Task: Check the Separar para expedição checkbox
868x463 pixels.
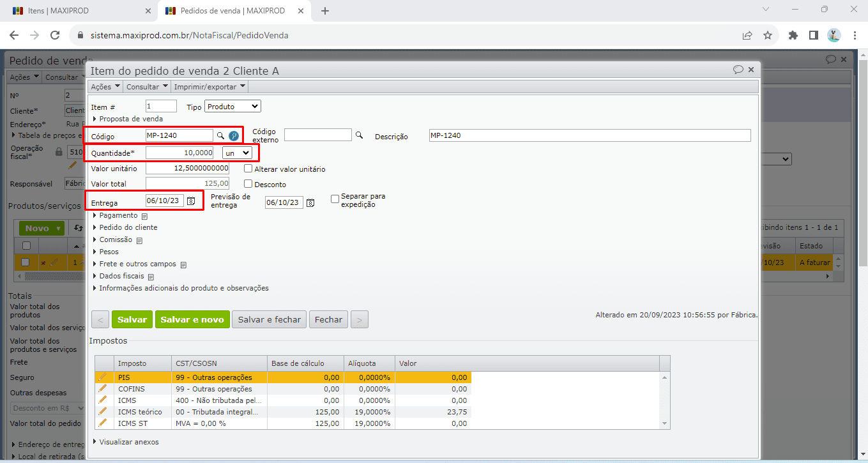Action: pyautogui.click(x=335, y=199)
